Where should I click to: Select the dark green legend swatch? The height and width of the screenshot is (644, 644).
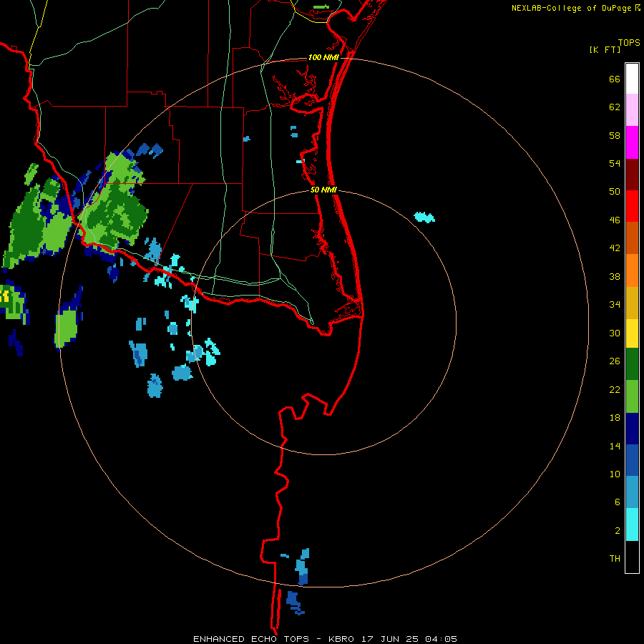click(x=632, y=364)
